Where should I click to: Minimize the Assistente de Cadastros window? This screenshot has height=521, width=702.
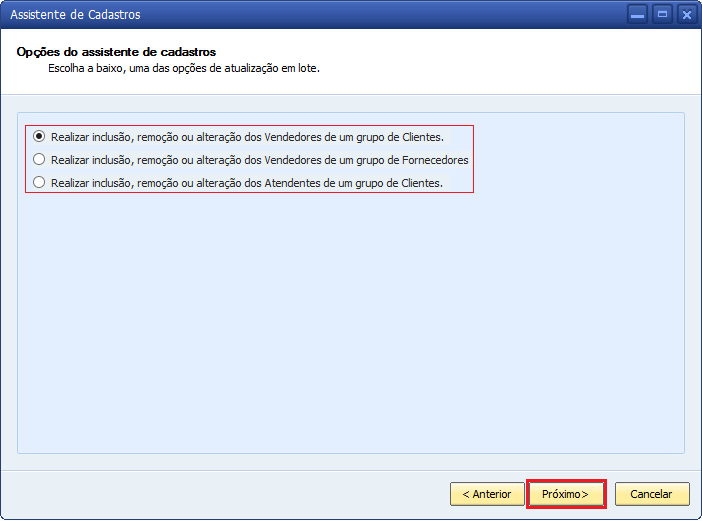[x=637, y=15]
